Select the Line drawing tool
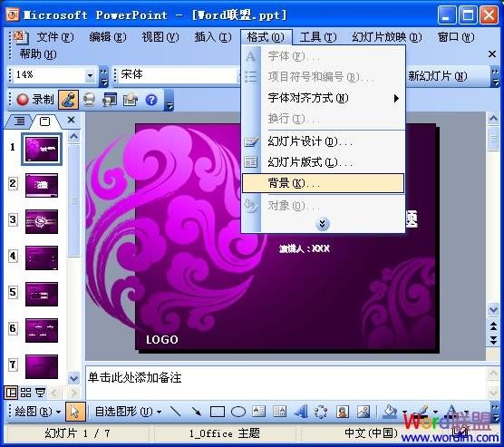Screen dimensions: 504x447 point(176,411)
